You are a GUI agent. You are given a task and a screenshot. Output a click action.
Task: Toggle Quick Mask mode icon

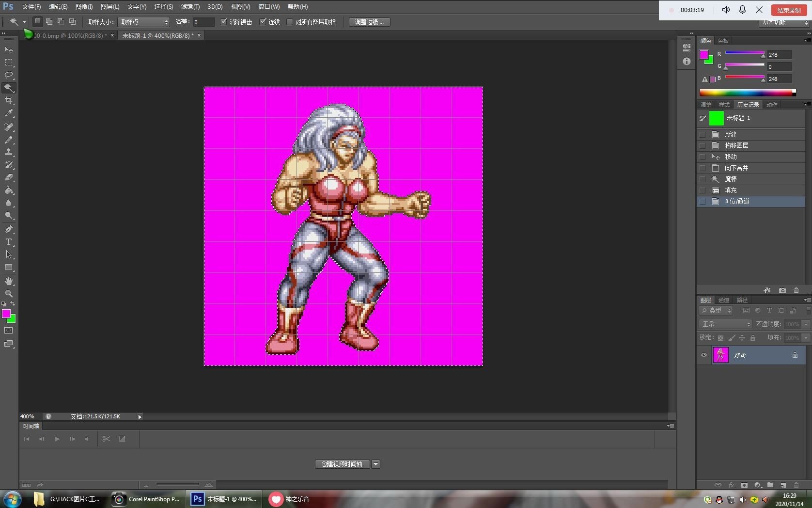[9, 331]
